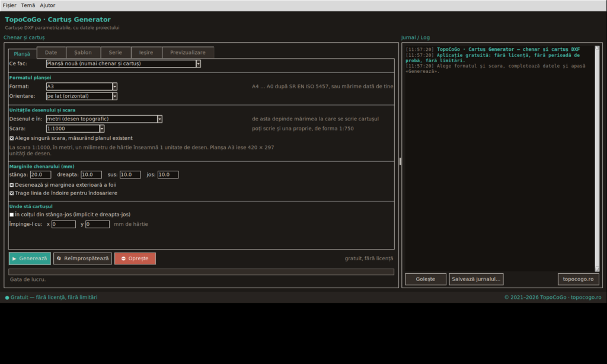Click the y offset input field

pyautogui.click(x=98, y=224)
